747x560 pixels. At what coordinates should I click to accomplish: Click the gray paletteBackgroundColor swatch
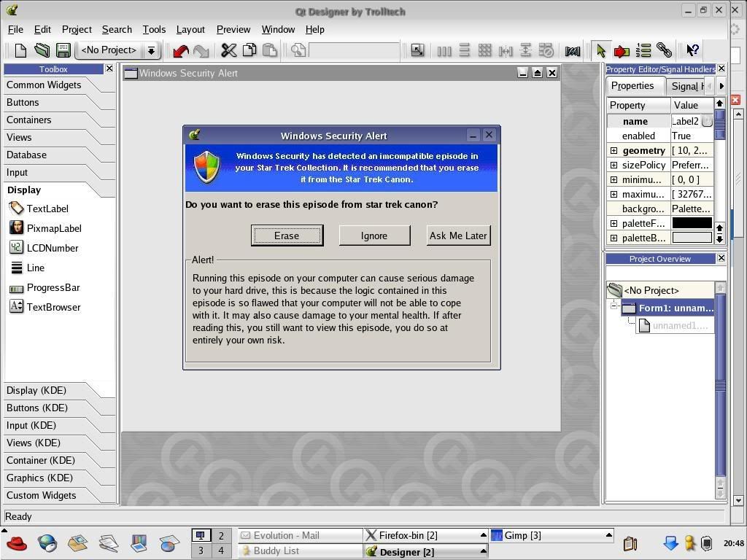coord(692,238)
